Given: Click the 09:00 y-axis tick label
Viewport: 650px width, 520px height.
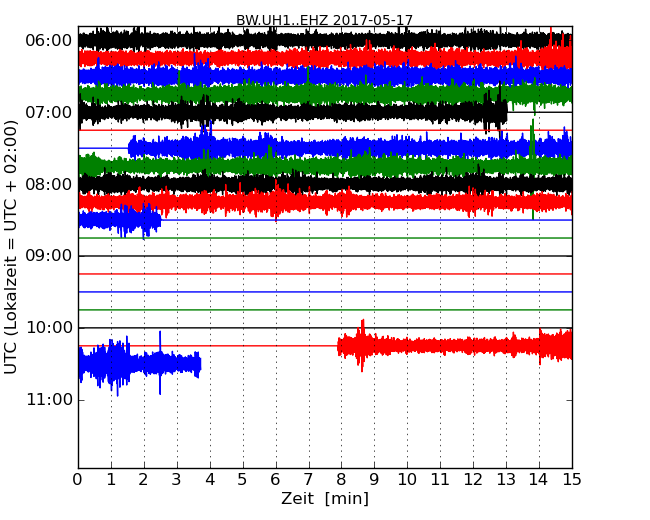Looking at the screenshot, I should (x=48, y=256).
